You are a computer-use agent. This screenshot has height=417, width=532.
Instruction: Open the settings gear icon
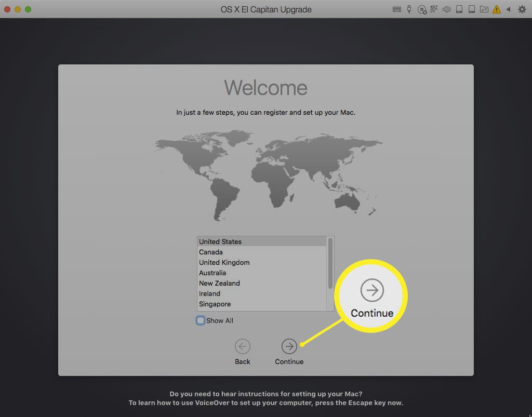click(x=522, y=9)
